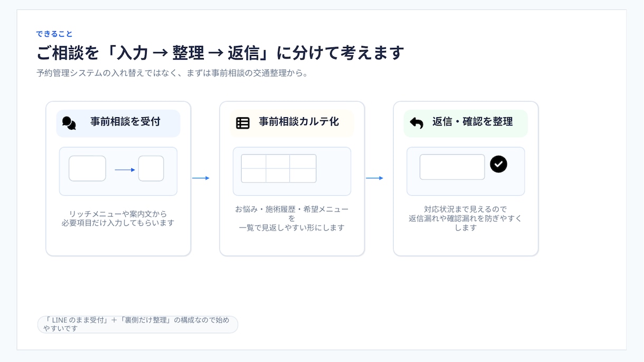The height and width of the screenshot is (362, 644).
Task: Click the larger rounded box in the first card illustration
Action: pyautogui.click(x=87, y=168)
